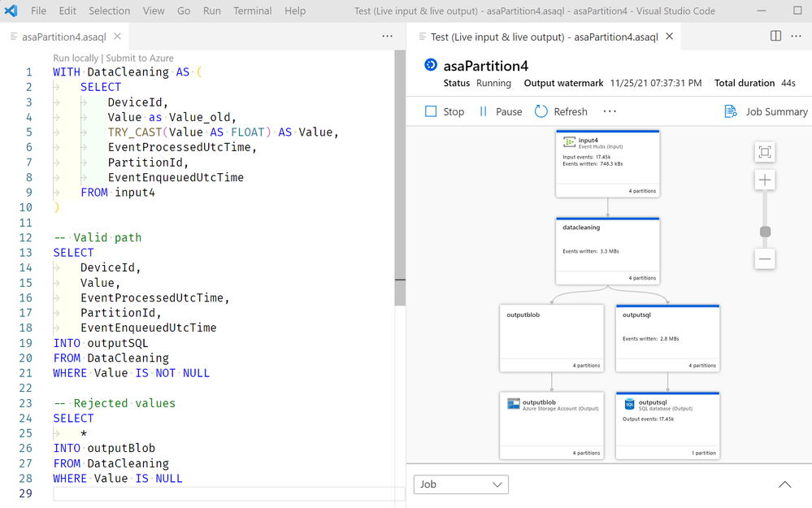812x508 pixels.
Task: Click the Job Summary document icon
Action: tap(731, 111)
